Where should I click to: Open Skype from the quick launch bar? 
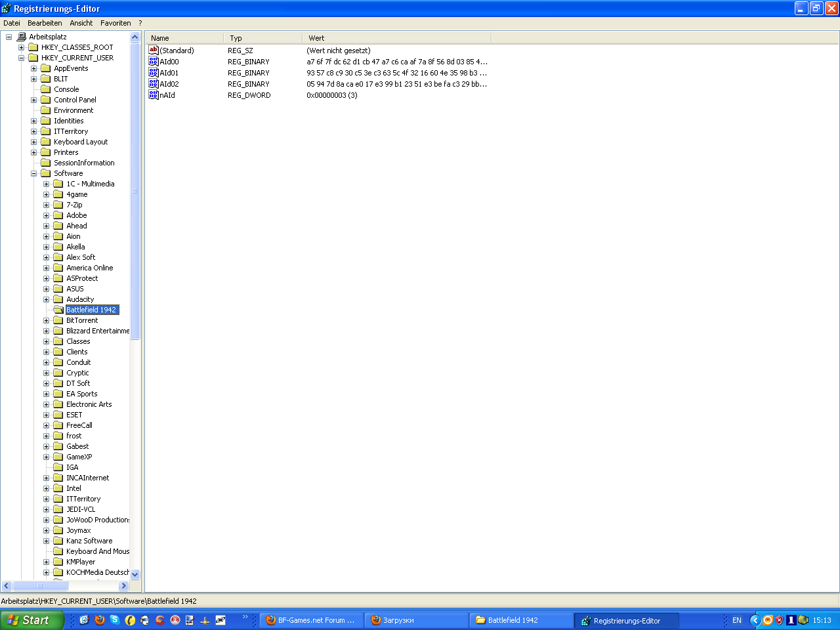[x=115, y=620]
